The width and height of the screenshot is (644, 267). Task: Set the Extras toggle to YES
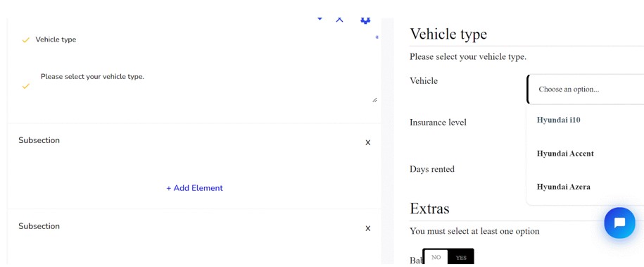[461, 258]
